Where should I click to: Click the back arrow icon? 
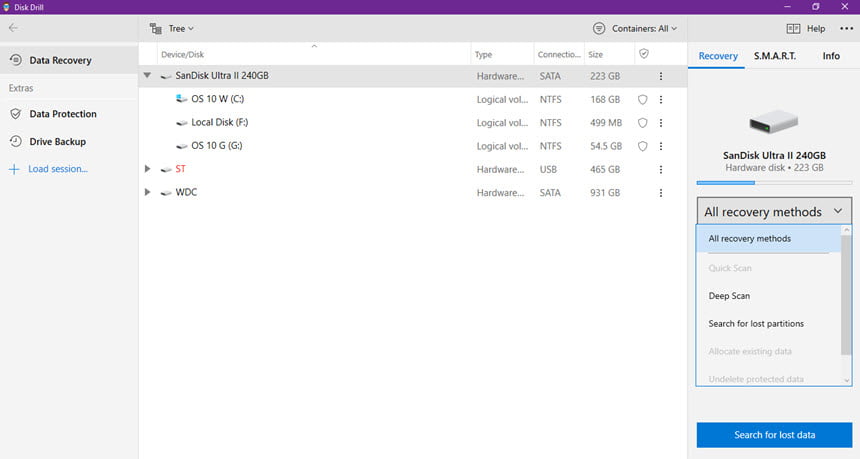tap(13, 28)
